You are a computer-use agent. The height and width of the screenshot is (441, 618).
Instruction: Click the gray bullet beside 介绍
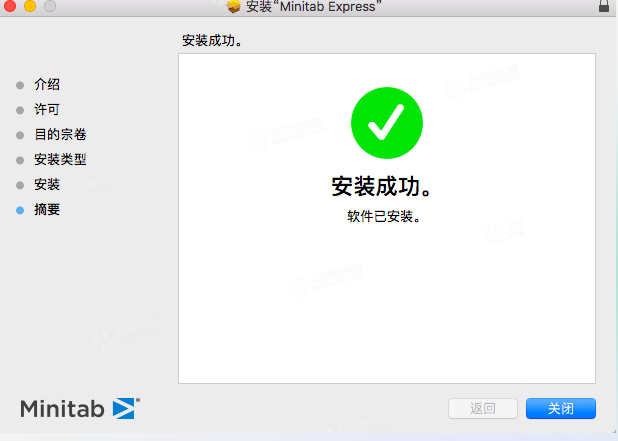pos(20,85)
